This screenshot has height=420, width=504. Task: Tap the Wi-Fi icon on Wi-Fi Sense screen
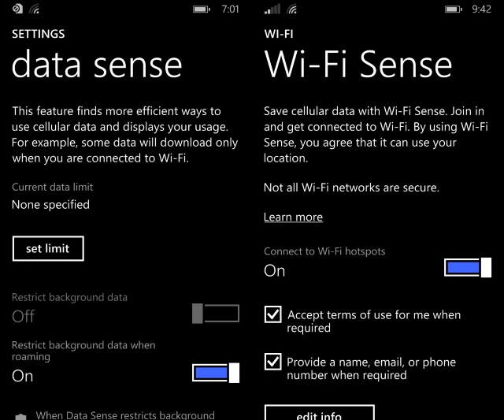tap(292, 9)
